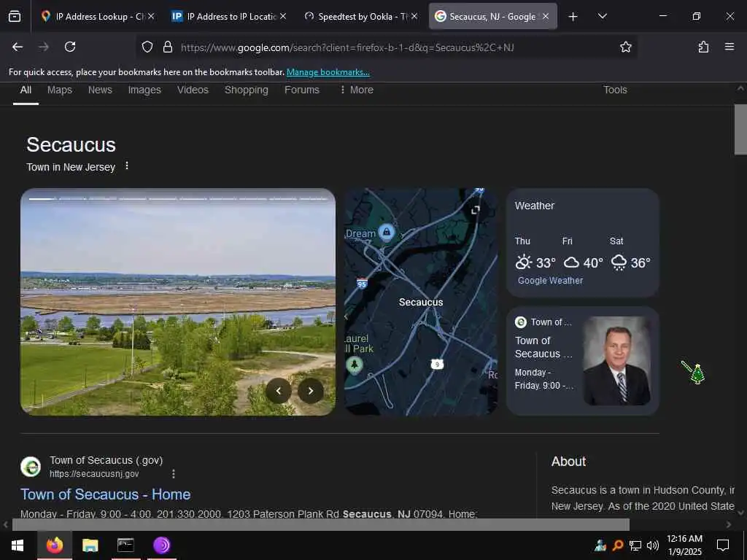The image size is (747, 560).
Task: Open Town of Secaucus - Home result
Action: pos(105,494)
